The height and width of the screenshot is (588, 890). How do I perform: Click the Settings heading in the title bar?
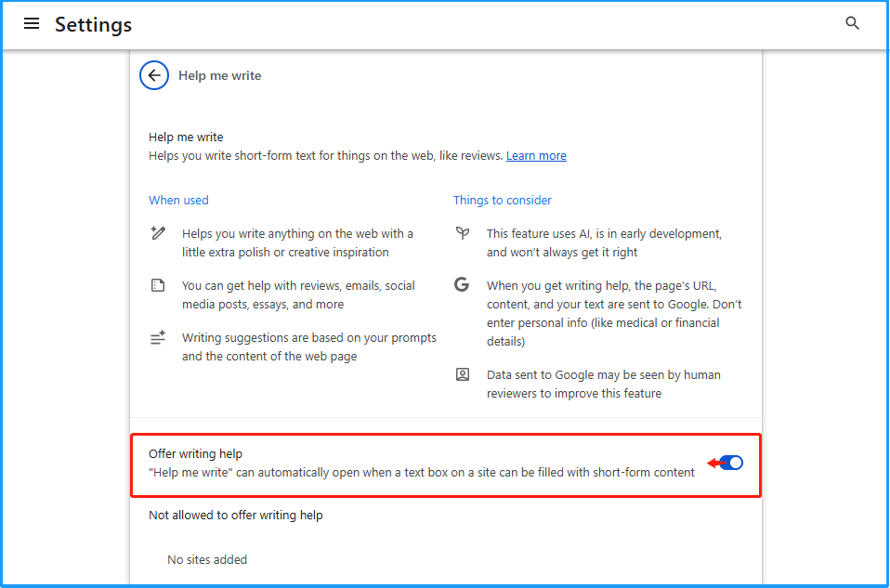(x=93, y=24)
